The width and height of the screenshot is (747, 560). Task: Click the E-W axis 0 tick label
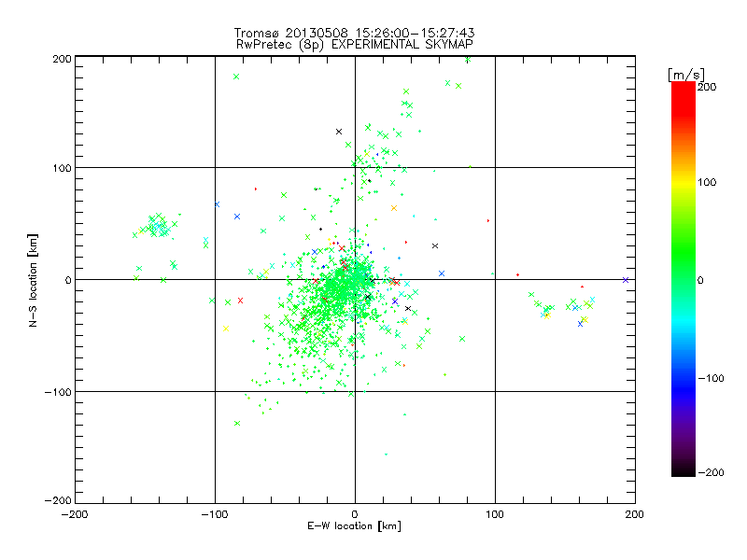[355, 515]
